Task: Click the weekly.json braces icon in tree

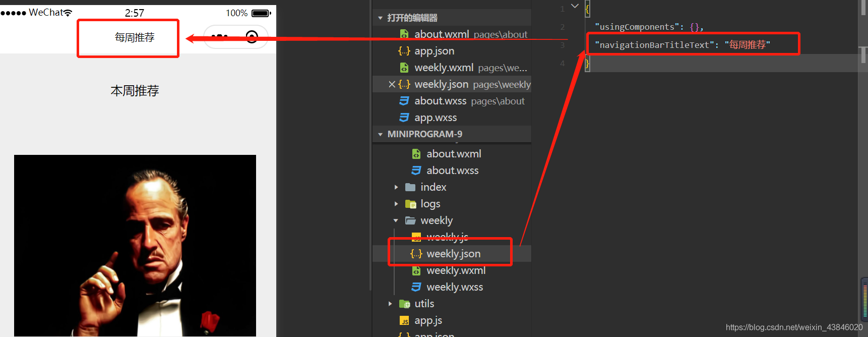Action: 416,254
